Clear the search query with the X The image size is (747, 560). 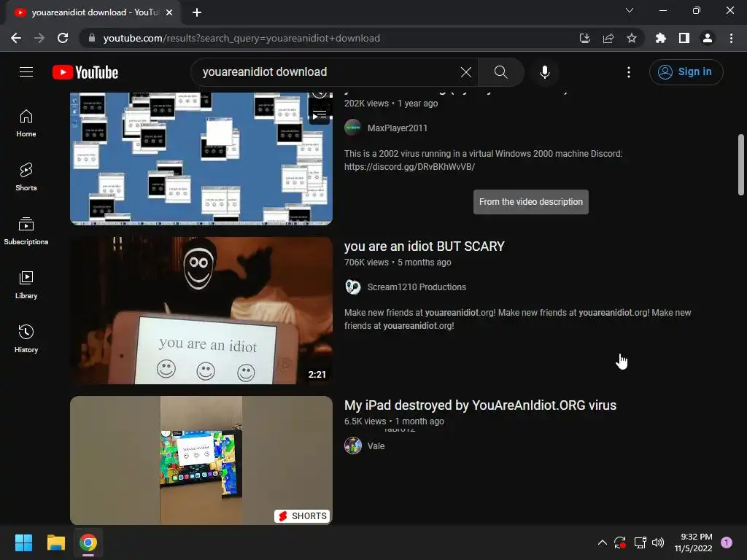(466, 72)
